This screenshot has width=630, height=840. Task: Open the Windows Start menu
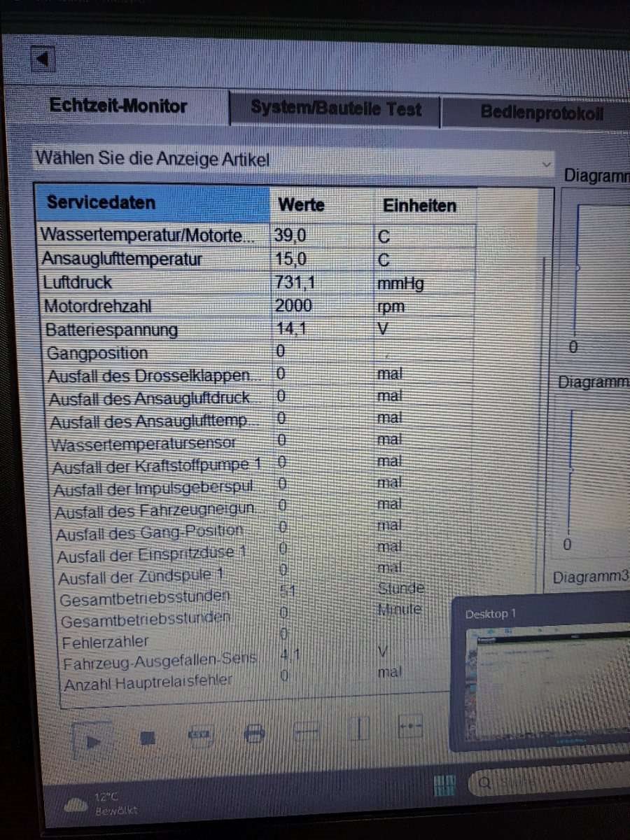coord(445,783)
